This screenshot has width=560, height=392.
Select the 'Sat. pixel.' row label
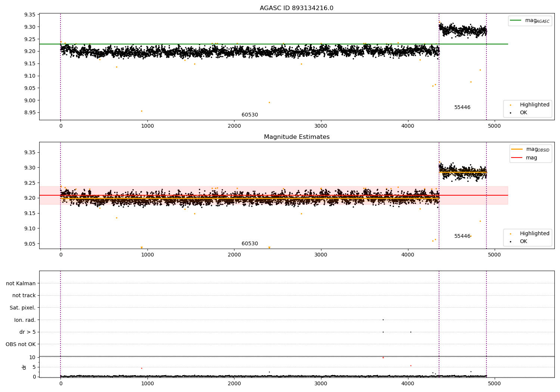coord(23,308)
